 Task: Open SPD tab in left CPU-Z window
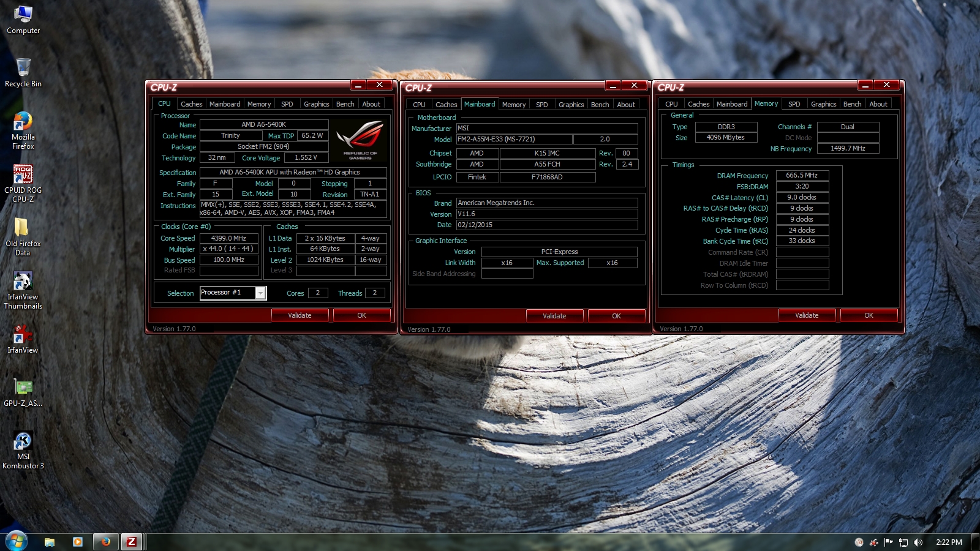pos(287,104)
